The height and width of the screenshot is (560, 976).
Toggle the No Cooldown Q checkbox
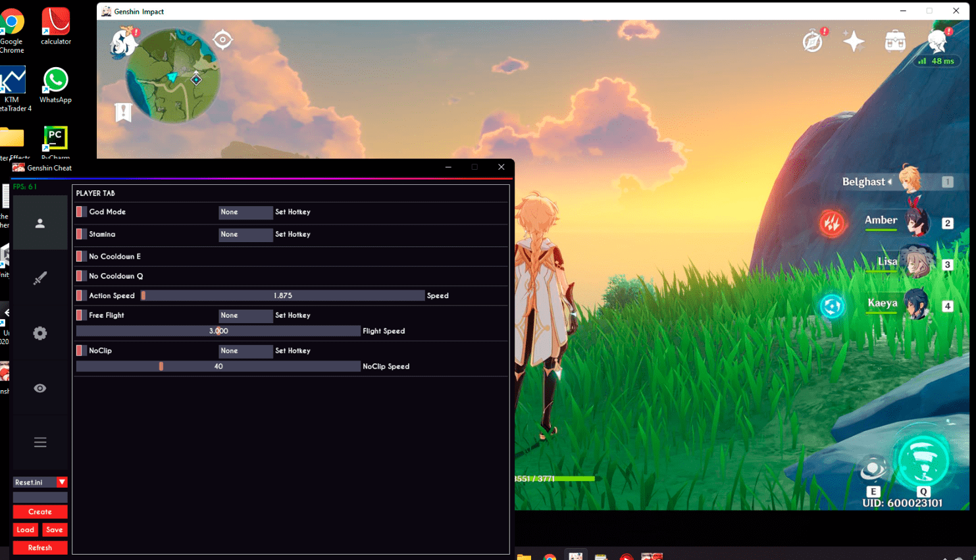(x=81, y=276)
